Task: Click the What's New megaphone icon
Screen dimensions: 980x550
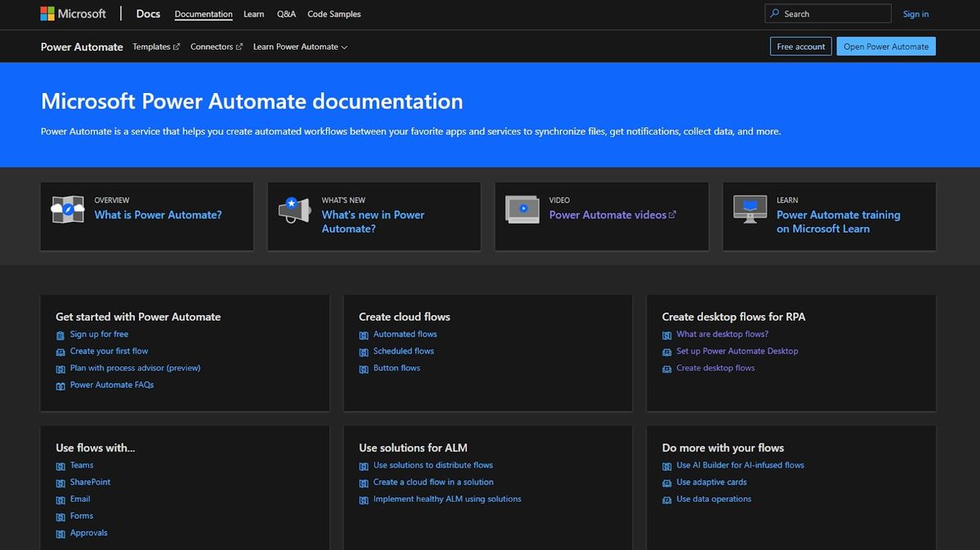Action: coord(295,210)
